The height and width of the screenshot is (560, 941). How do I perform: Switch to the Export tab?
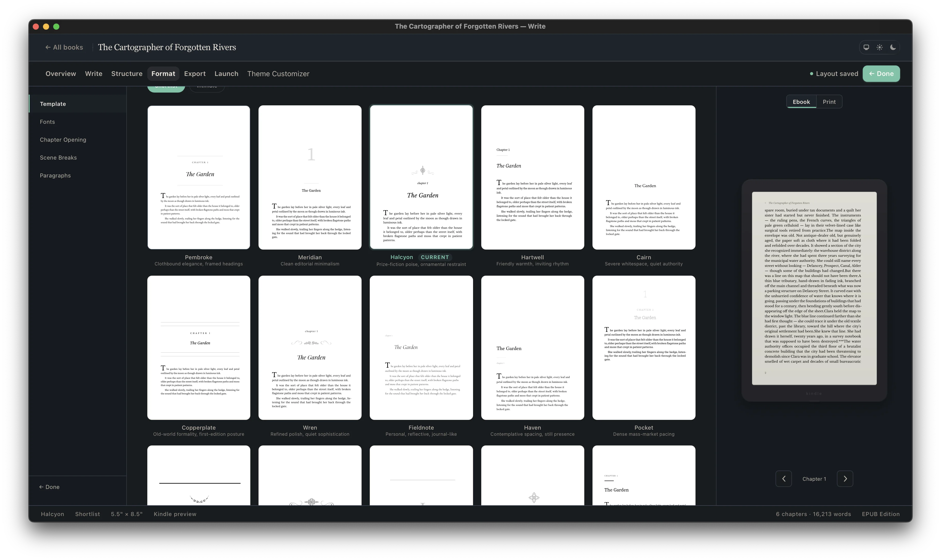(x=195, y=74)
